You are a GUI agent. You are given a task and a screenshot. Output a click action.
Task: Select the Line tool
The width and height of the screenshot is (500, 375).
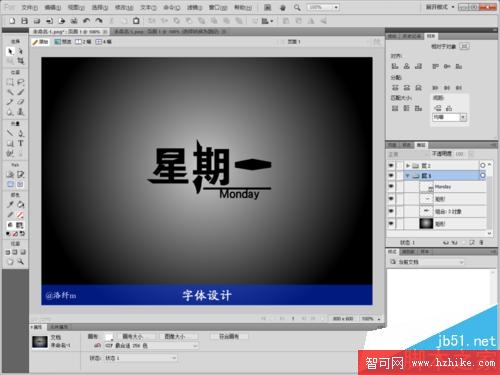pos(10,133)
